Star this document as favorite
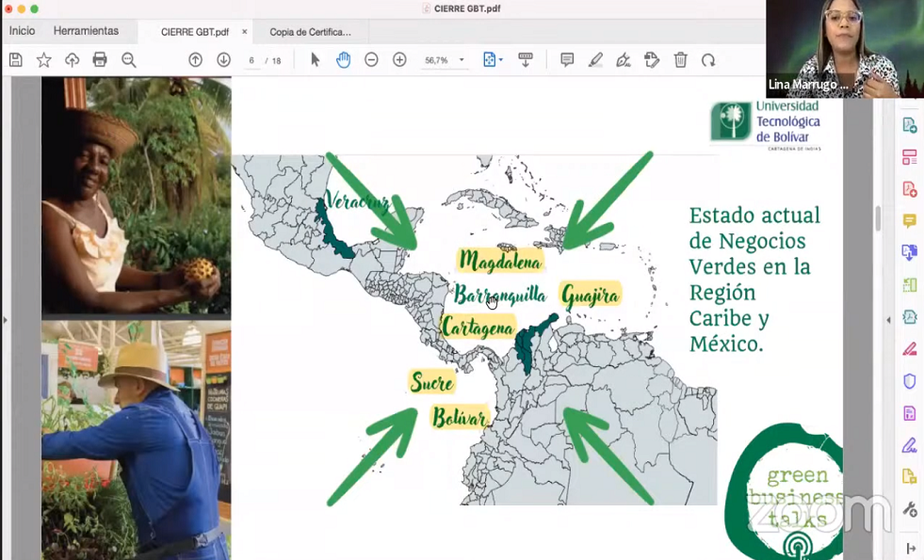The width and height of the screenshot is (924, 560). [x=43, y=60]
